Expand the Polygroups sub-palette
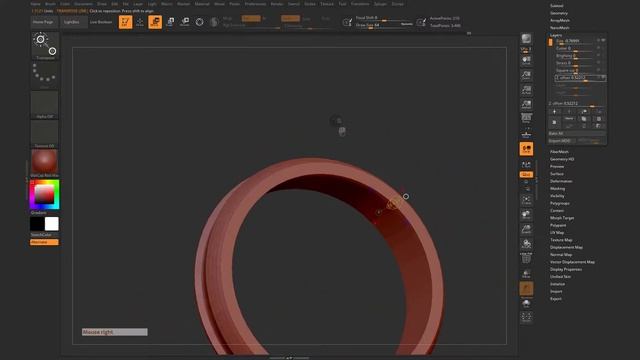 (560, 203)
